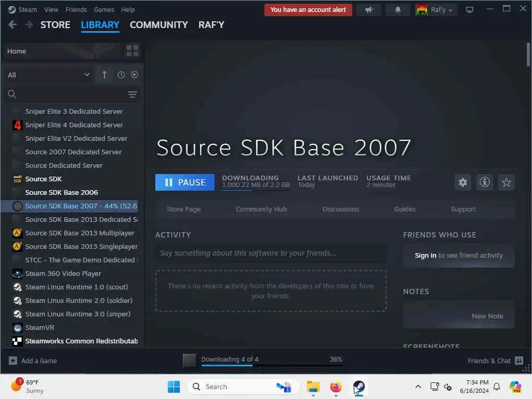Image resolution: width=532 pixels, height=399 pixels.
Task: Click the Home button in library sidebar
Action: 63,51
